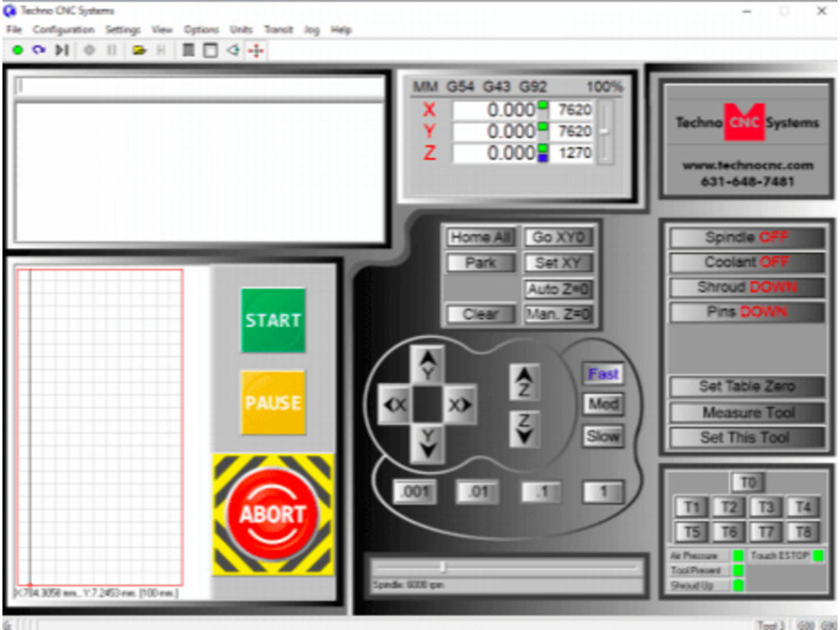Open the Configuration menu
The image size is (840, 630).
pos(63,30)
